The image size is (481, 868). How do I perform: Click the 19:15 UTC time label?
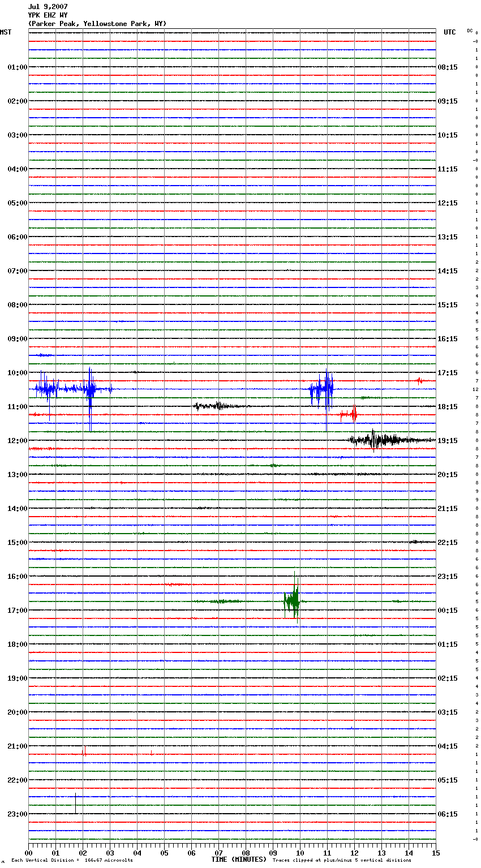click(x=448, y=441)
